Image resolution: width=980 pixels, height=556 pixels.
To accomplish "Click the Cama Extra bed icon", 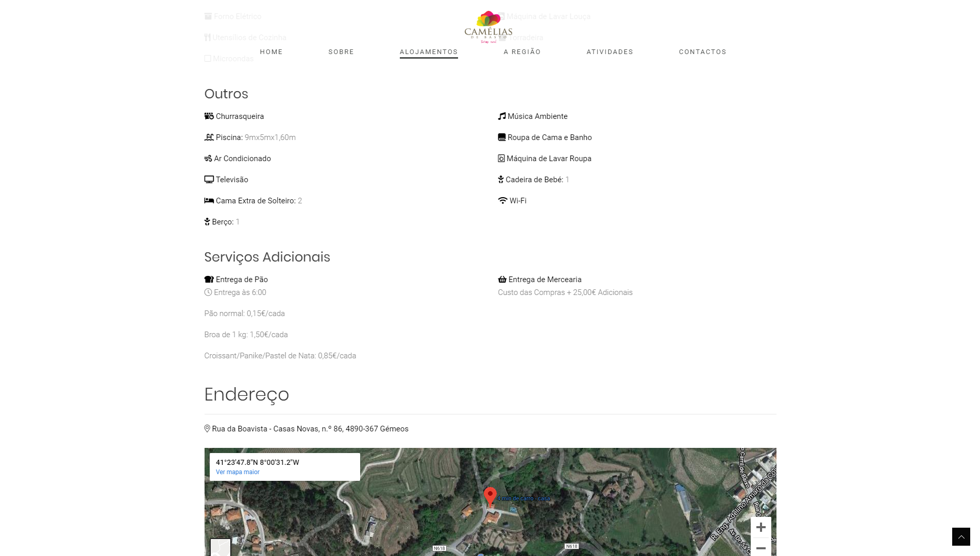I will coord(209,201).
